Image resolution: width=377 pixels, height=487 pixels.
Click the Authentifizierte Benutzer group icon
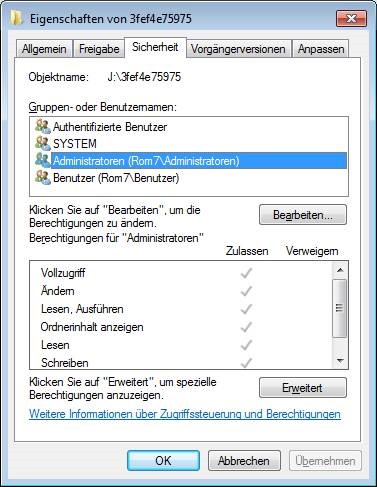(43, 126)
